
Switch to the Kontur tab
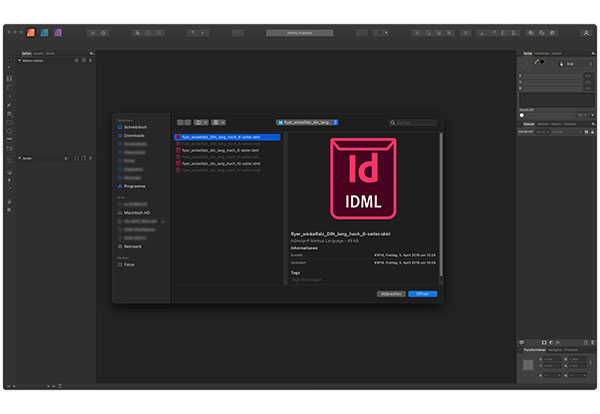coord(556,54)
